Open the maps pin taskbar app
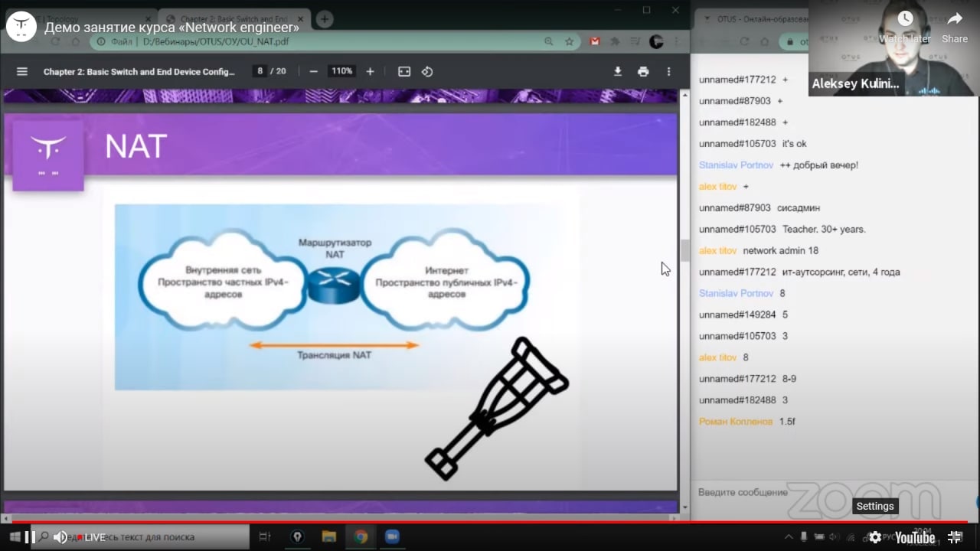Viewport: 980px width, 551px height. point(298,537)
